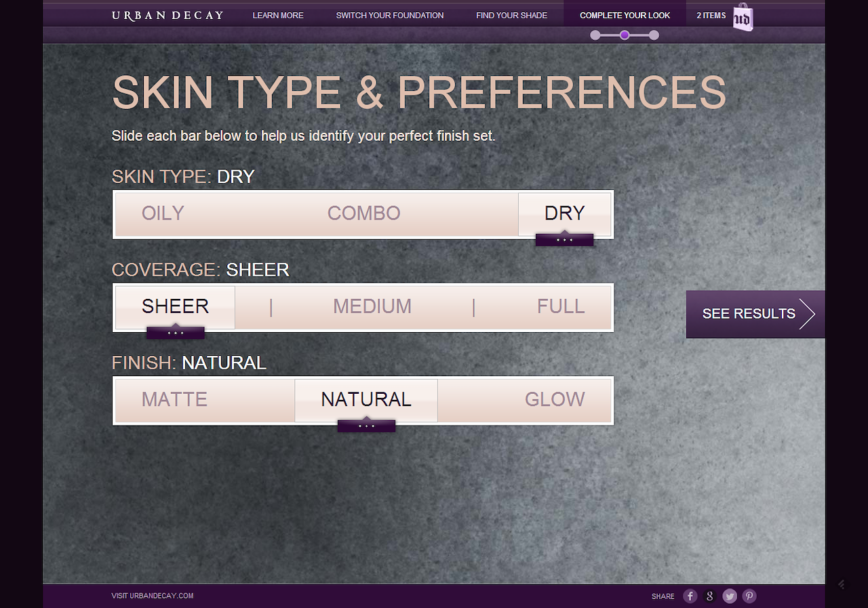Image resolution: width=868 pixels, height=608 pixels.
Task: Pick the Matte finish option
Action: click(174, 399)
